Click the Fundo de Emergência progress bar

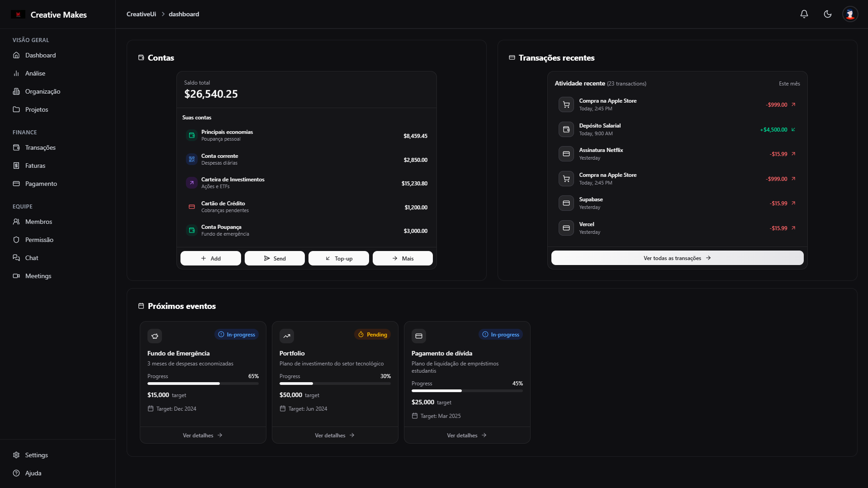coord(202,383)
